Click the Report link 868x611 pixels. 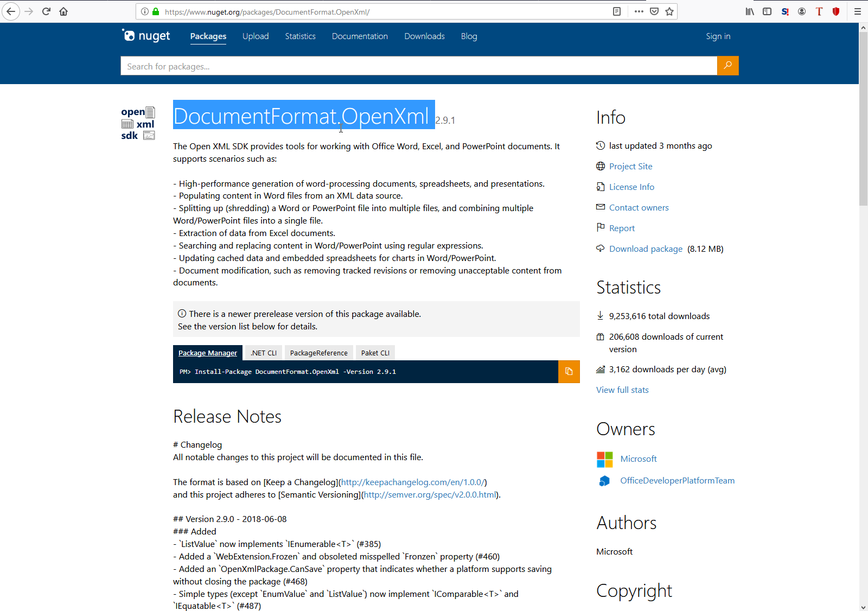pos(622,228)
